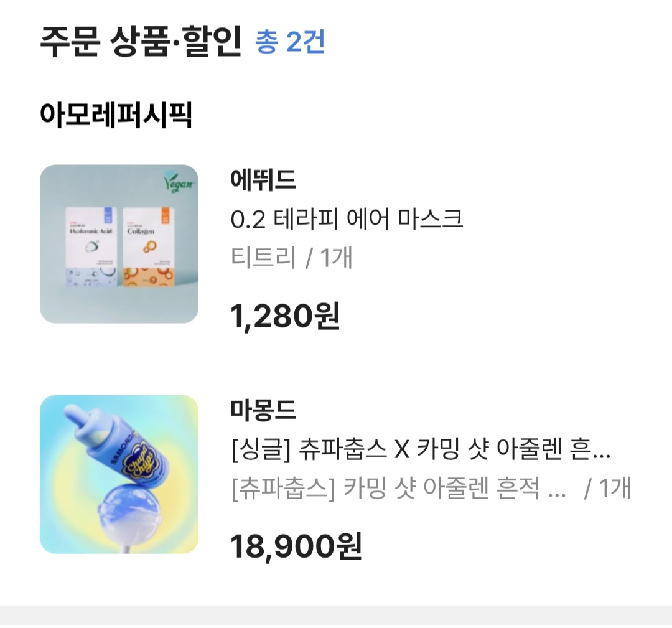Screen dimensions: 672x628
Task: Select the orange Collagen mask pack picture
Action: [148, 246]
